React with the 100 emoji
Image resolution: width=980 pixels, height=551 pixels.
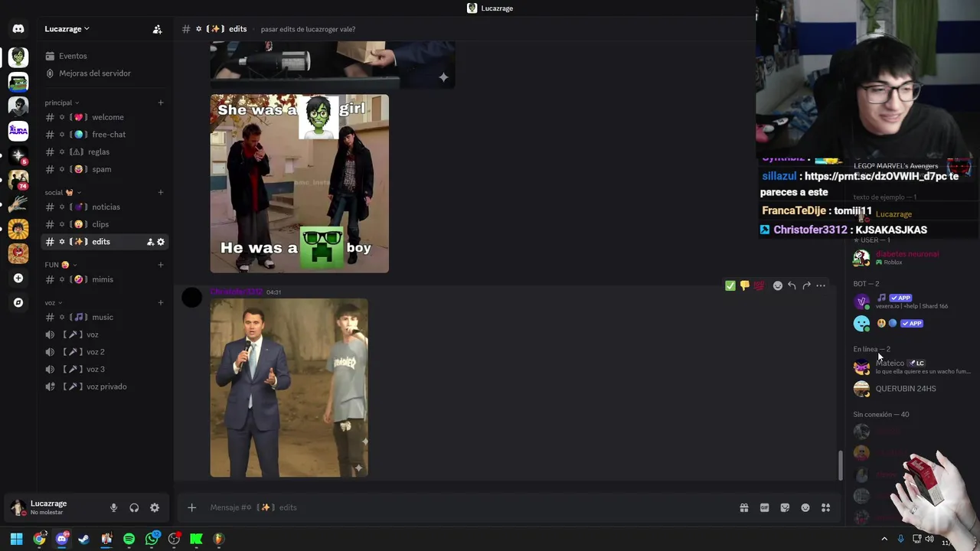[759, 285]
